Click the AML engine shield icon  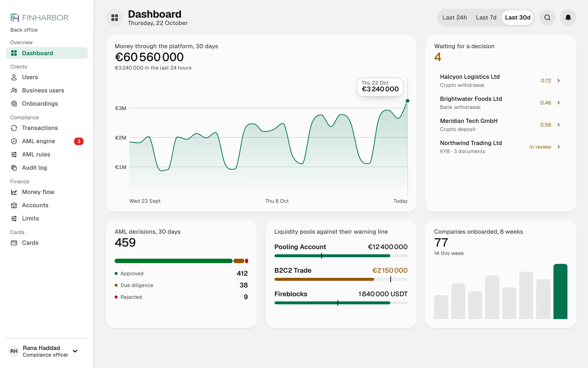point(14,141)
